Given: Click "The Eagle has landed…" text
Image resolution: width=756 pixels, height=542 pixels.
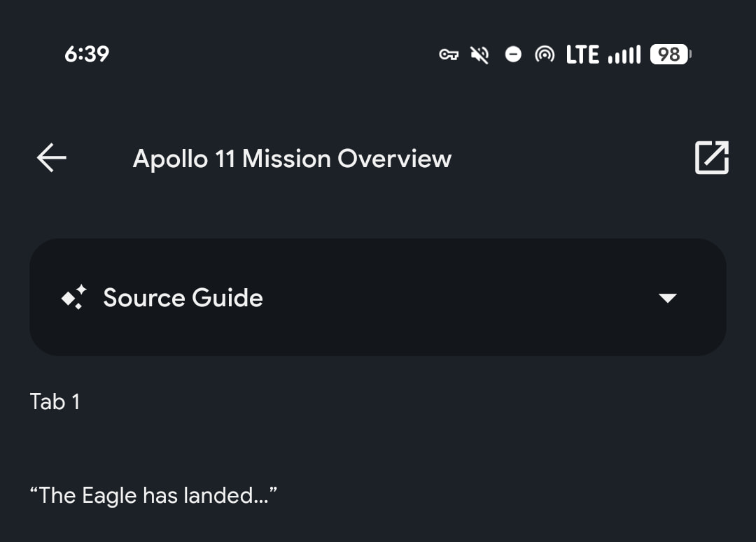Looking at the screenshot, I should 153,496.
